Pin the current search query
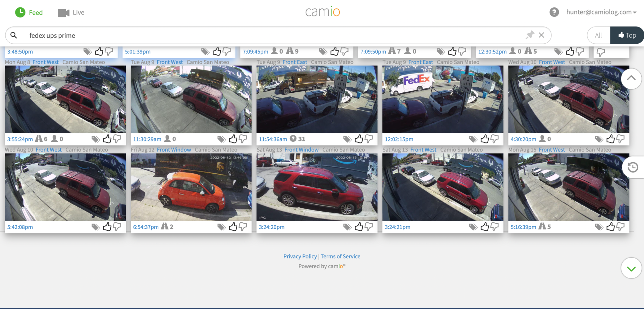644x309 pixels. tap(530, 35)
